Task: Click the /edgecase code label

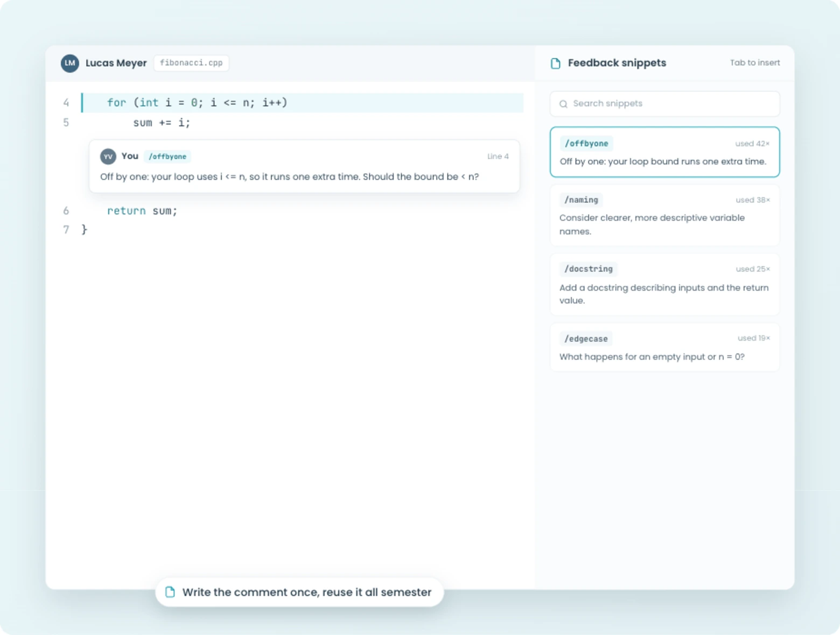Action: coord(586,338)
